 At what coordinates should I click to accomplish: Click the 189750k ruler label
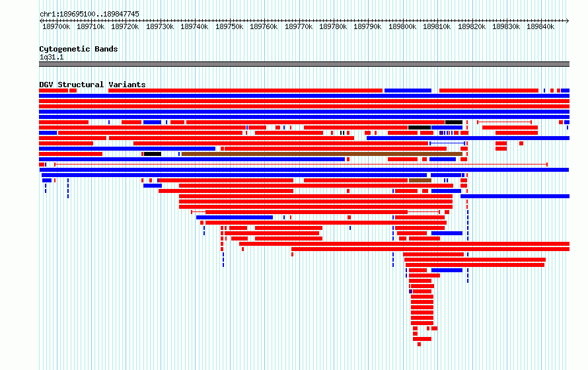(x=229, y=26)
